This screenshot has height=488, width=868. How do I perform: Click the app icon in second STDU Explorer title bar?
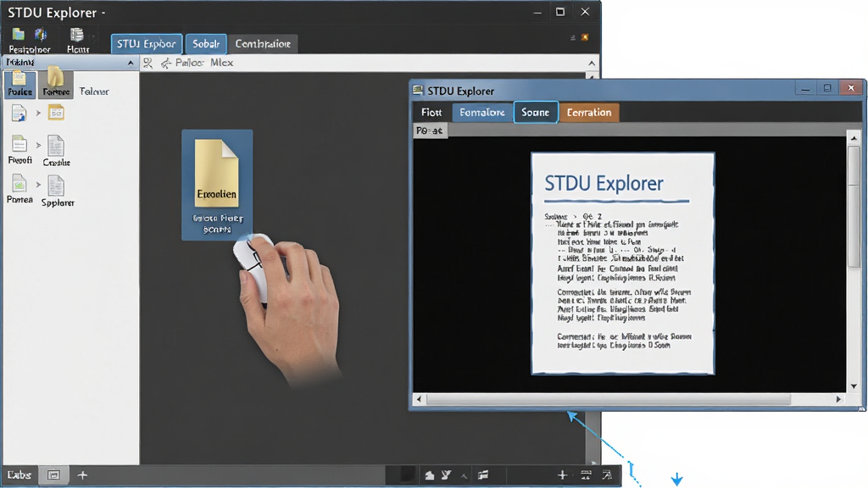pos(418,90)
